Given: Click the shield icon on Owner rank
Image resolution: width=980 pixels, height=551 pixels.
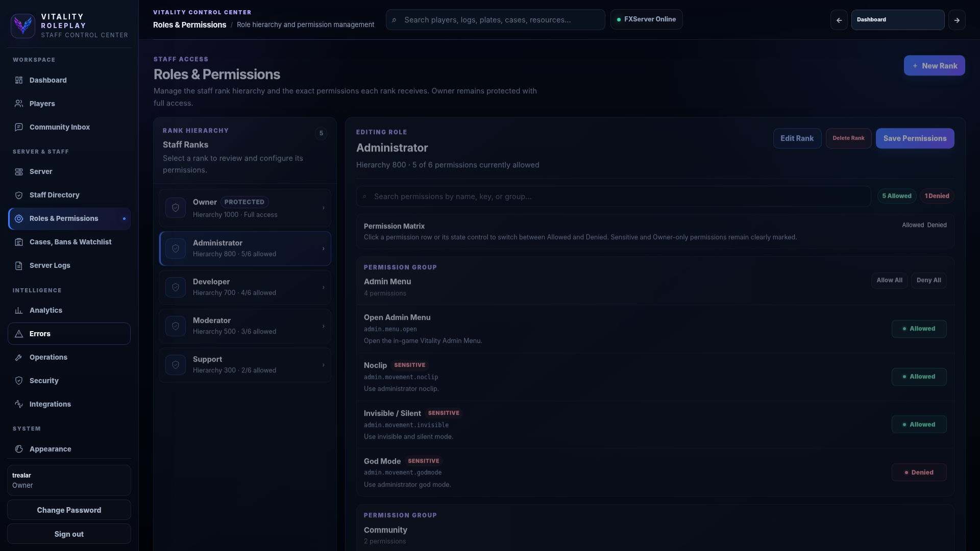Looking at the screenshot, I should [176, 208].
